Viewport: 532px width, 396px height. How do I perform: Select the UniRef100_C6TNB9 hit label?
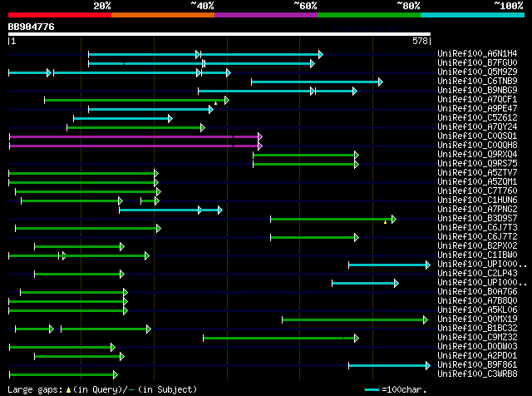[x=477, y=82]
